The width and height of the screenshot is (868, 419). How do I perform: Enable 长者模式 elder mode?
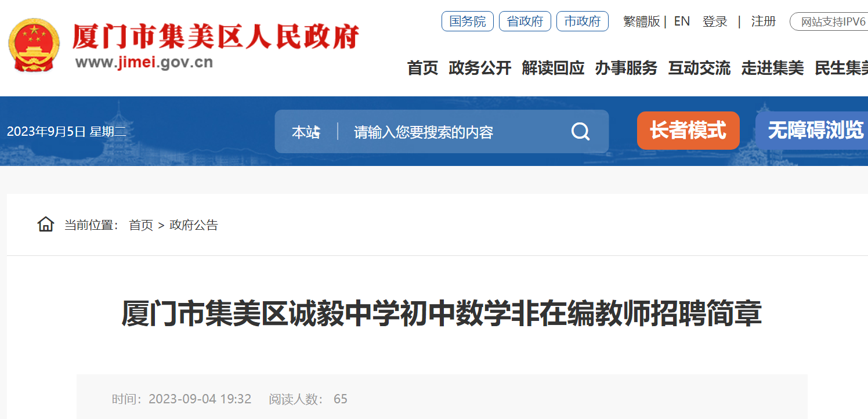click(688, 131)
